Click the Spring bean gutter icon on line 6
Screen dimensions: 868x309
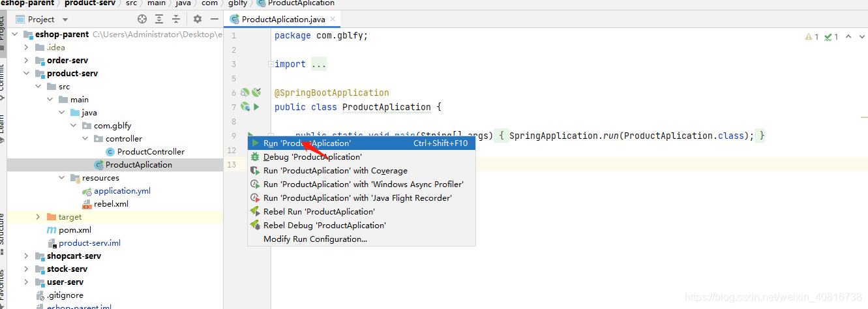tap(245, 93)
